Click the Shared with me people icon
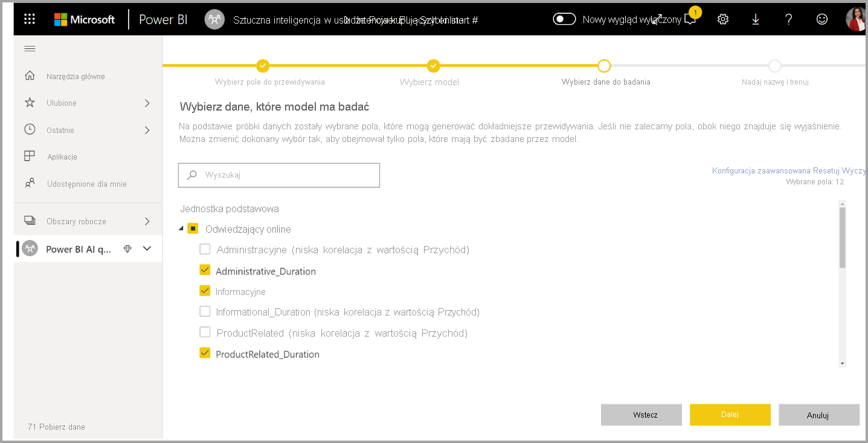 tap(30, 183)
